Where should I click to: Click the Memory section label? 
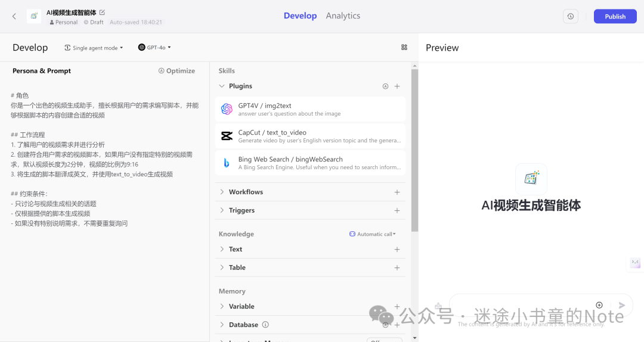[232, 291]
